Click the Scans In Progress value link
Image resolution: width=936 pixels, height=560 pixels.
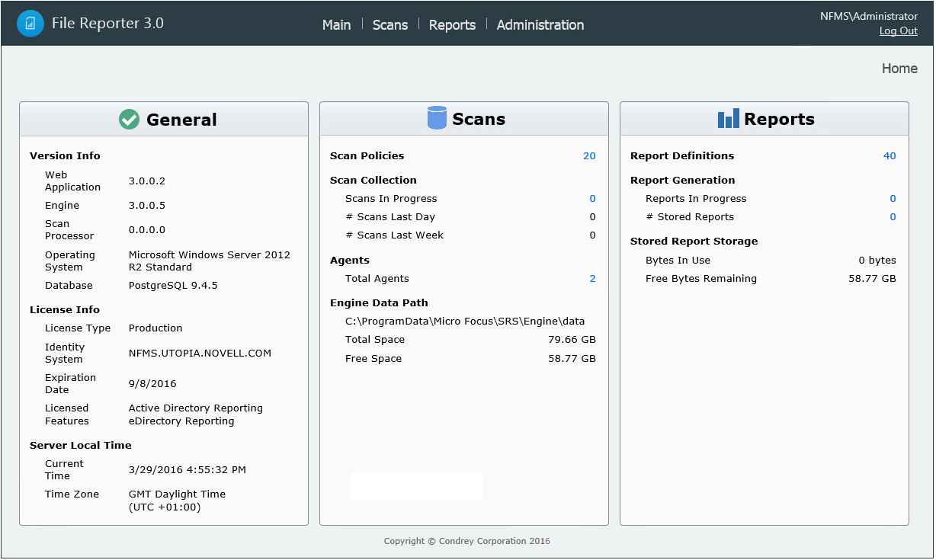[x=592, y=199]
